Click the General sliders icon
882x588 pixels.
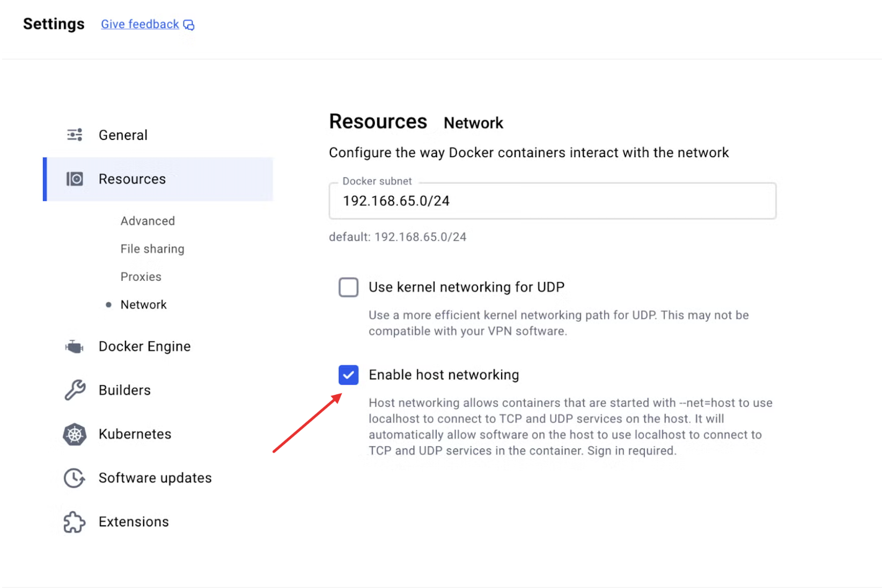point(75,135)
